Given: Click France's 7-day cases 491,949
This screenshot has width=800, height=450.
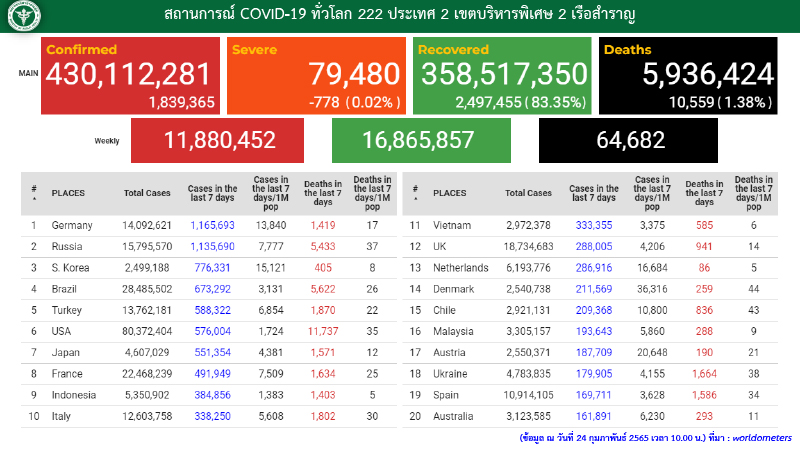Looking at the screenshot, I should click(212, 374).
